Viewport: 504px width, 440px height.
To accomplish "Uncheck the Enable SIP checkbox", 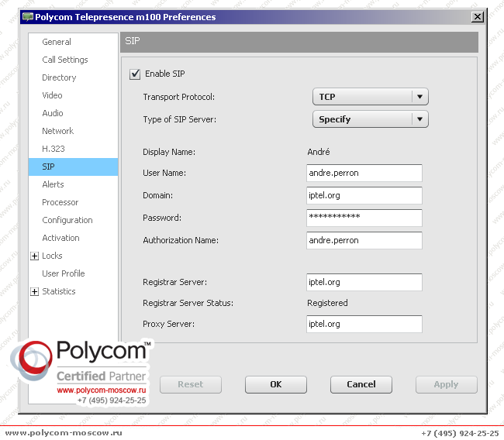I will click(135, 74).
